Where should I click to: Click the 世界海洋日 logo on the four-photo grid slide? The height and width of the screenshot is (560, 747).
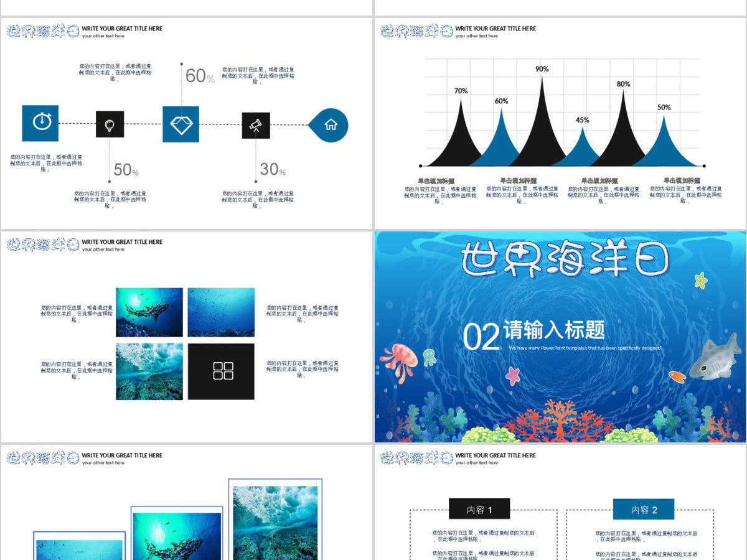click(43, 245)
